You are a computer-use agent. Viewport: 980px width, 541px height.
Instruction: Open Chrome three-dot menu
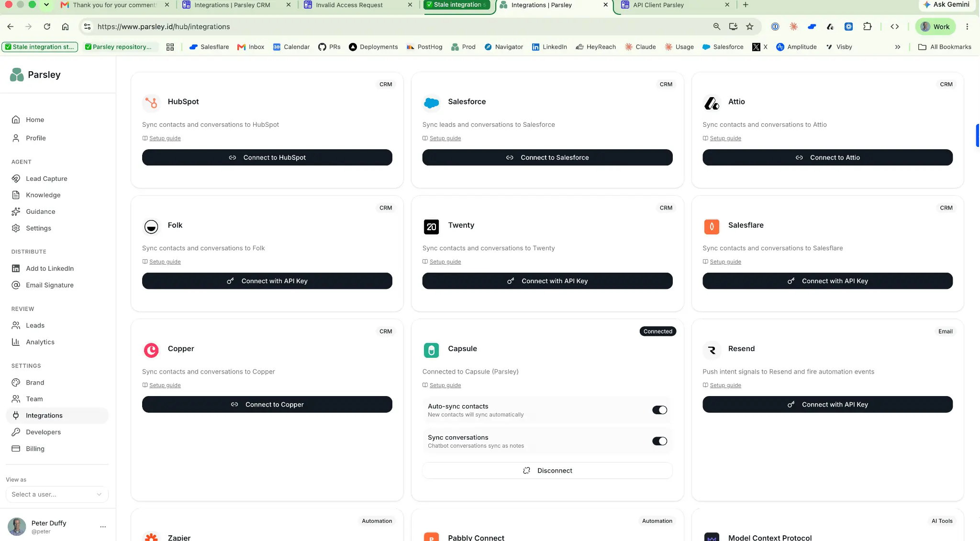coord(967,27)
